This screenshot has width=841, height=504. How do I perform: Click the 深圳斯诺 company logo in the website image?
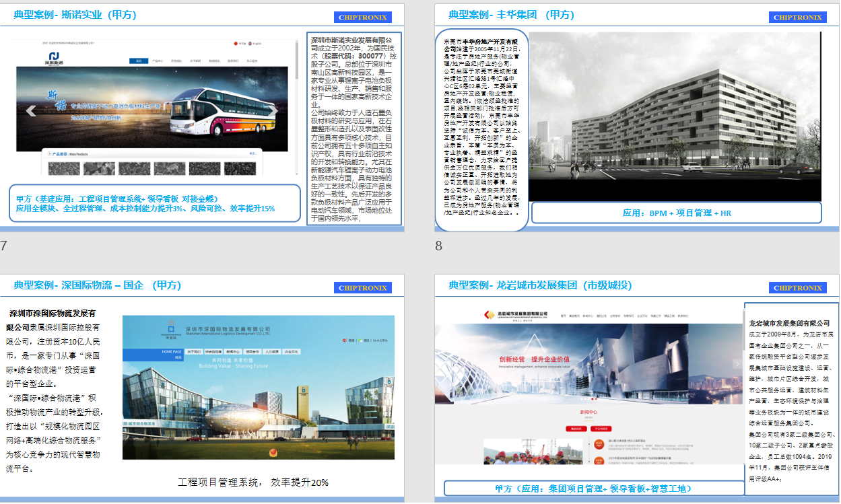click(x=53, y=58)
